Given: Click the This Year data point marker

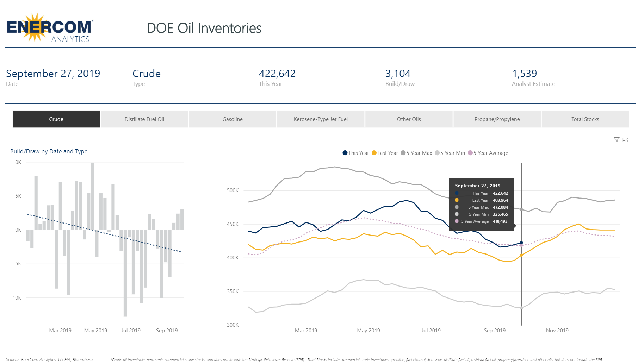Looking at the screenshot, I should pyautogui.click(x=521, y=243).
